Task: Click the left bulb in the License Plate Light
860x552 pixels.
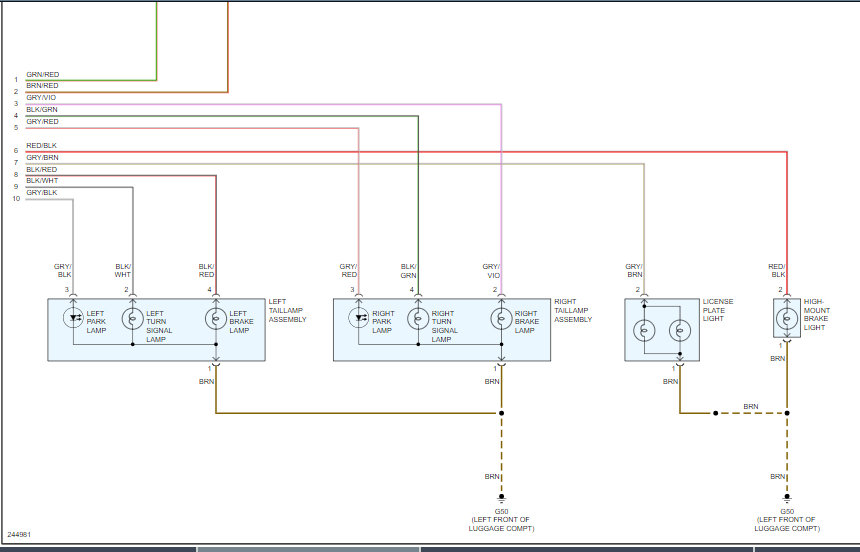Action: 644,331
